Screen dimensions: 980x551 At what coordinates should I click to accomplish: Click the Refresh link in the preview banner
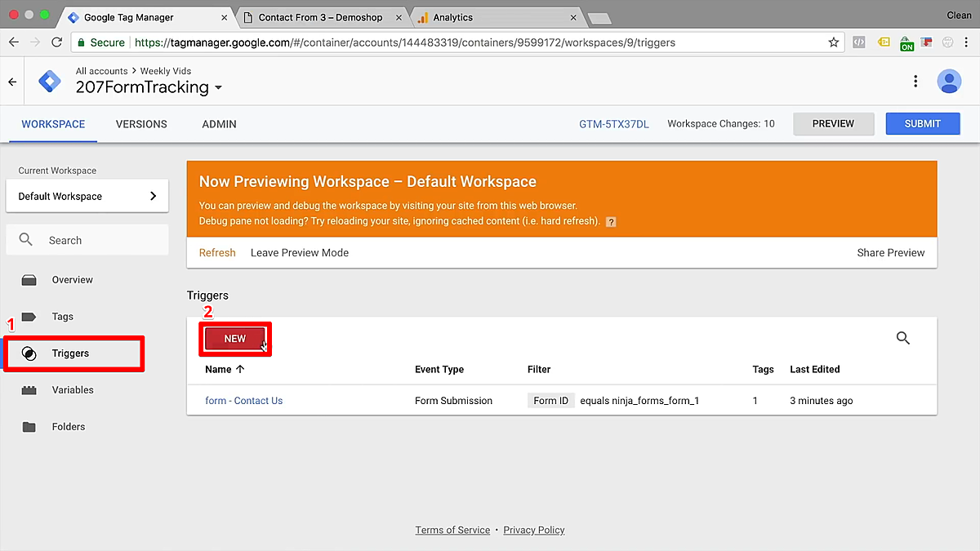click(x=217, y=253)
